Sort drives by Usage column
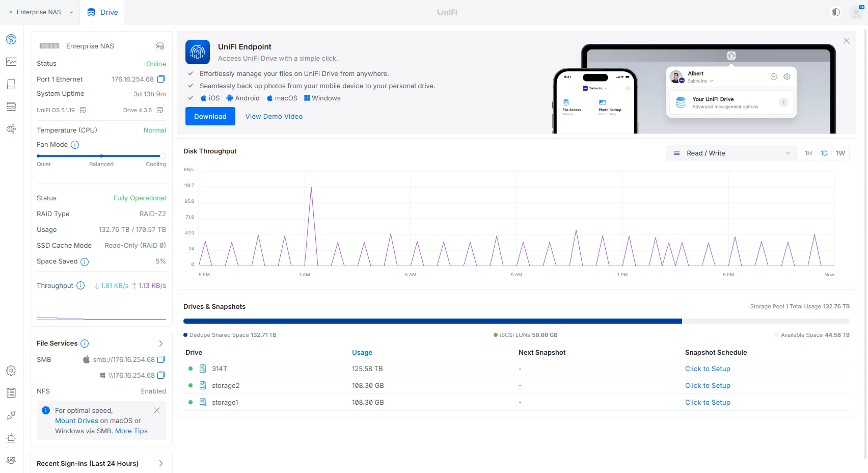868x473 pixels. (x=362, y=352)
